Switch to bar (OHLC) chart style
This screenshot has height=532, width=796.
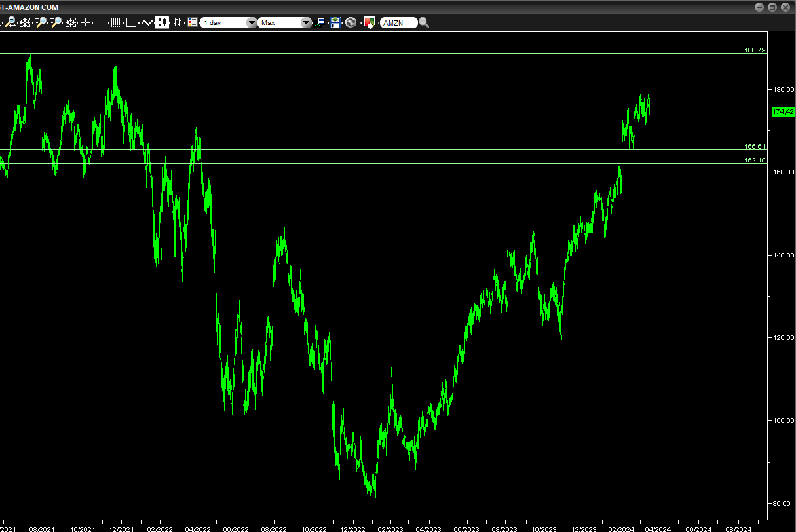(x=177, y=22)
